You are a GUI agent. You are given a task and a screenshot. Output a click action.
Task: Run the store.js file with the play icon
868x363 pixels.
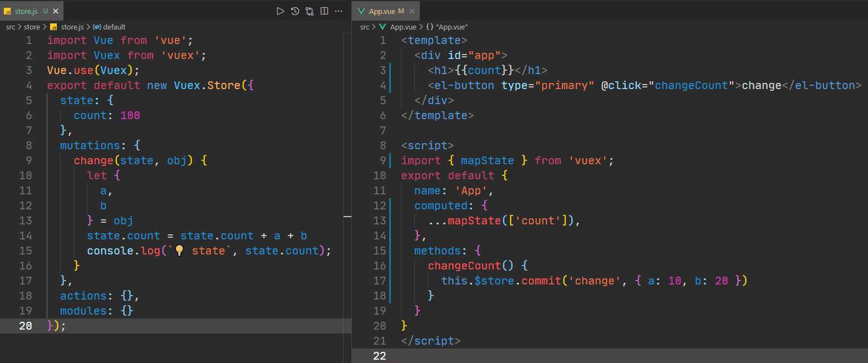(x=281, y=11)
